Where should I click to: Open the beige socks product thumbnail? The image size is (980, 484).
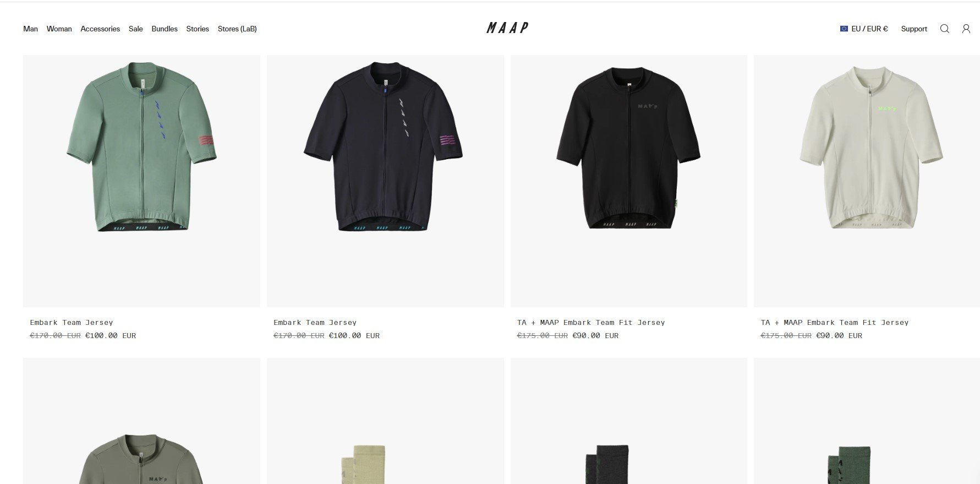coord(385,421)
